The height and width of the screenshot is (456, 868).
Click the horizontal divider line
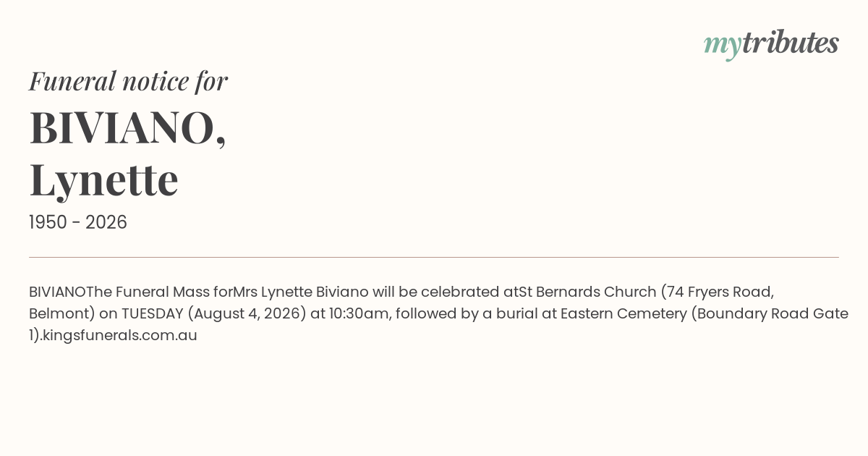point(434,257)
